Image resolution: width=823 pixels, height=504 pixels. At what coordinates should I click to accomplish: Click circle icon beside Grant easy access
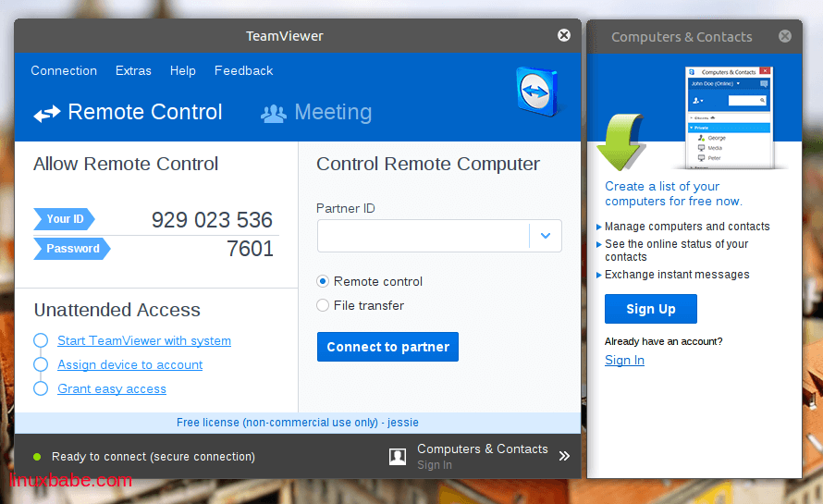pyautogui.click(x=41, y=388)
